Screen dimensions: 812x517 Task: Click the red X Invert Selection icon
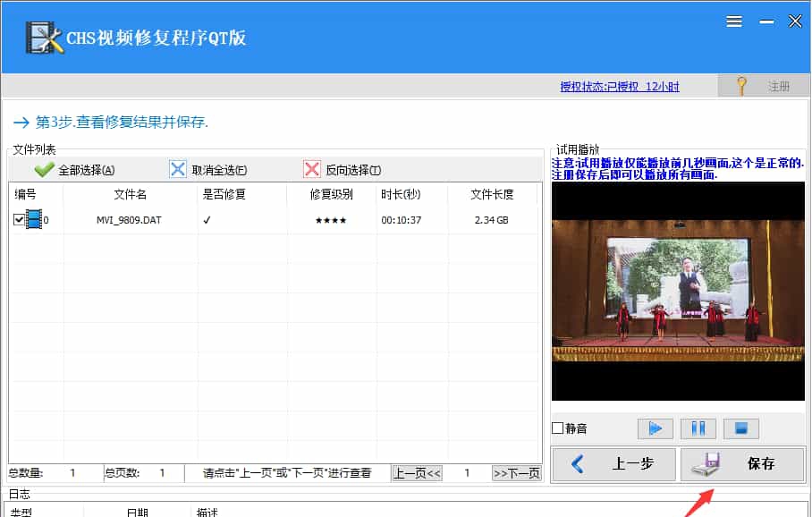pos(312,170)
